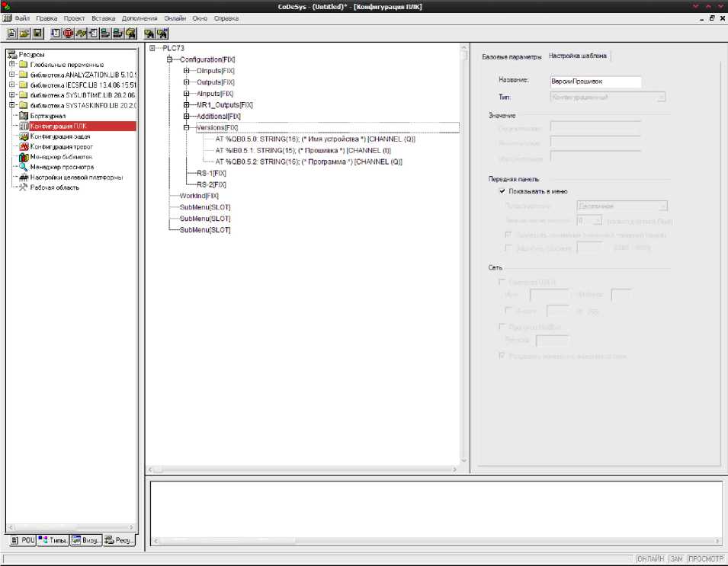Open Менеджер просмотра with magnifier icon
The image size is (728, 566).
(x=61, y=167)
